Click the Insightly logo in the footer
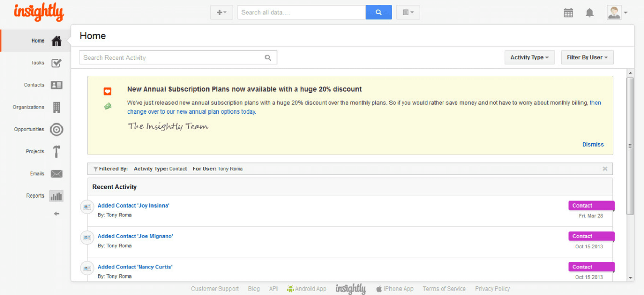The width and height of the screenshot is (644, 295). [x=351, y=289]
